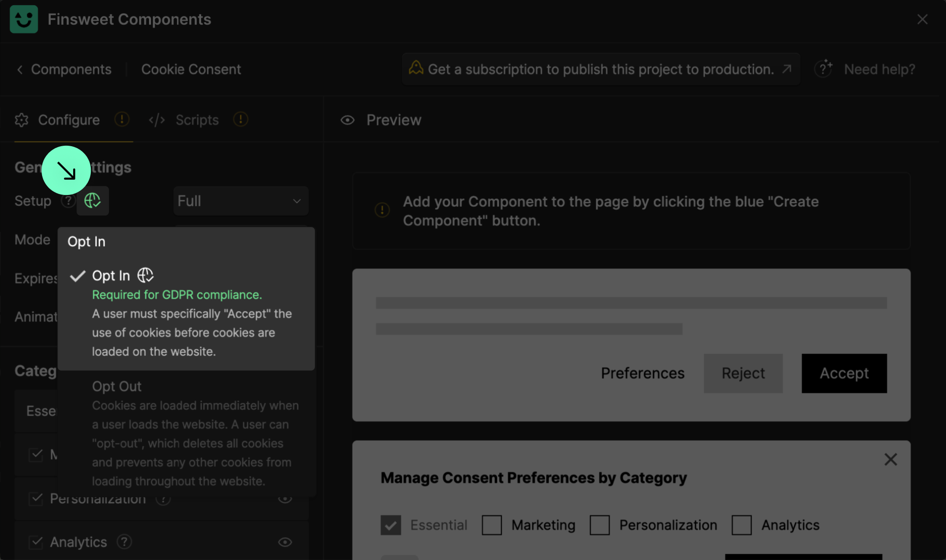Screen dimensions: 946x560
Task: Close the Finsweet Components panel
Action: coord(922,19)
